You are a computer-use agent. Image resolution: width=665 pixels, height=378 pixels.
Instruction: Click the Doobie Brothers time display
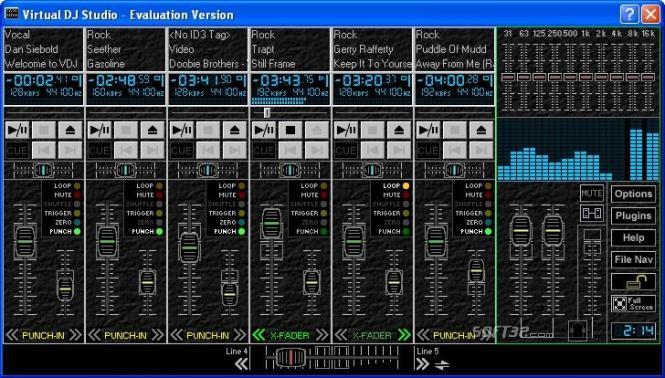(x=208, y=89)
